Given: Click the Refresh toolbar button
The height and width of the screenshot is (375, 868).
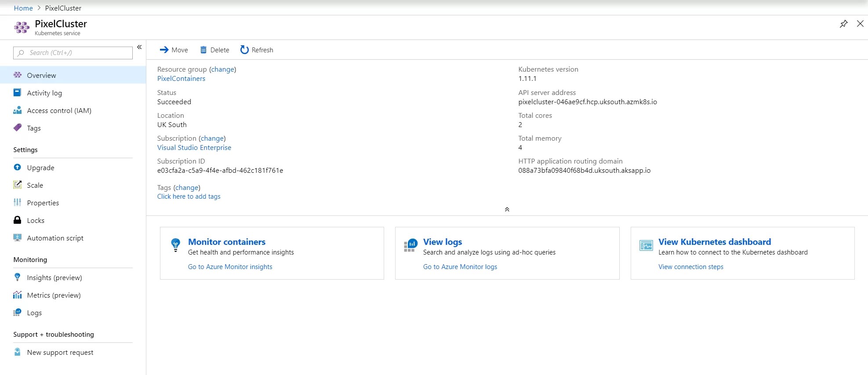Looking at the screenshot, I should pyautogui.click(x=257, y=50).
